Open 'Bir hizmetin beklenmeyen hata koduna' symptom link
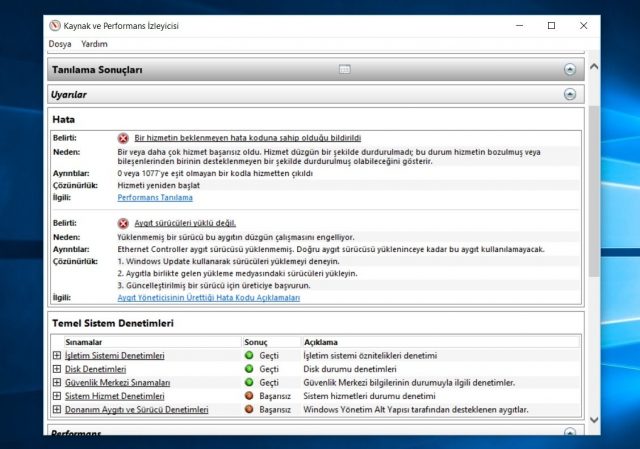640x449 pixels. (x=248, y=138)
